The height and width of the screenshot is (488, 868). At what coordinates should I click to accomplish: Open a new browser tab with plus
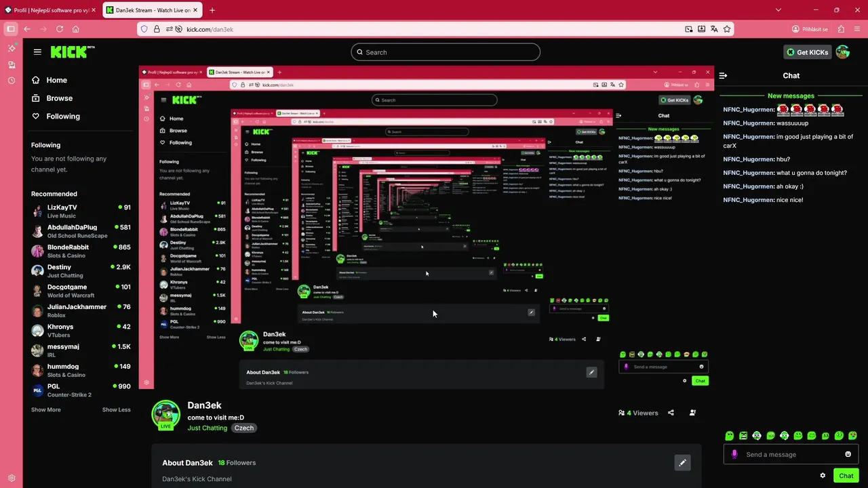212,10
